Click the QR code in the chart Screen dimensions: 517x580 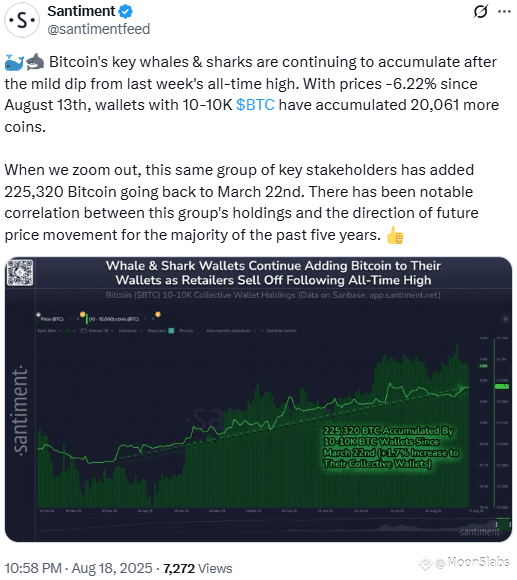coord(21,273)
